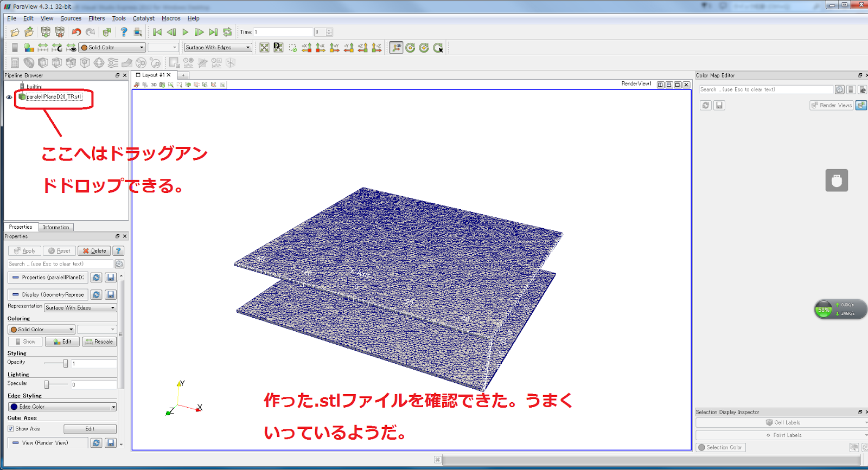Apply the Glyph filter icon

coord(99,63)
